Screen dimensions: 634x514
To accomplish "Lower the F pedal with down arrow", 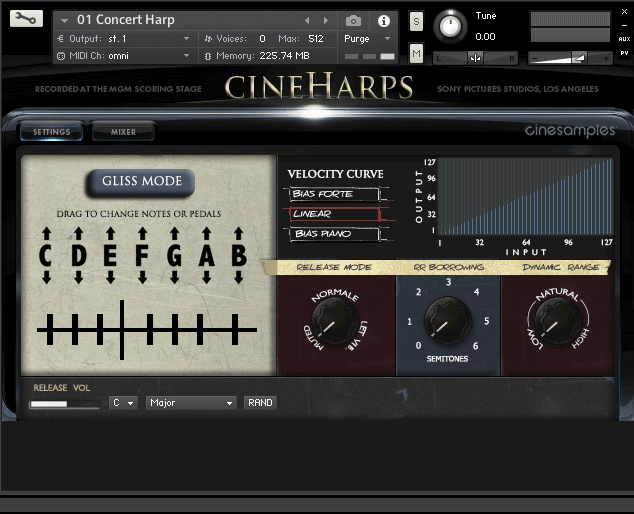I will coord(142,277).
